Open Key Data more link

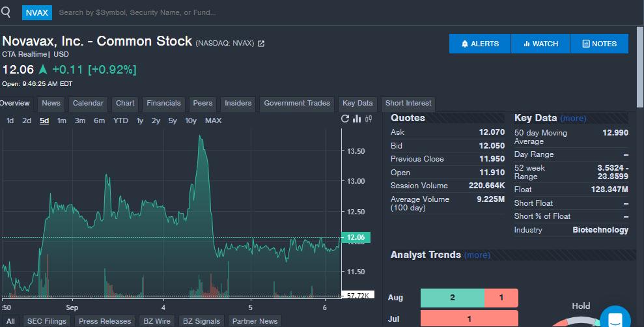coord(573,119)
